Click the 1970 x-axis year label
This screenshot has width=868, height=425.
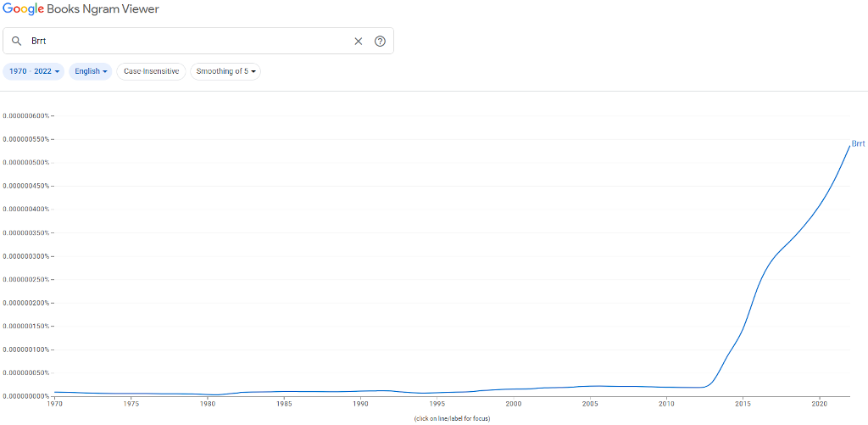tap(54, 403)
